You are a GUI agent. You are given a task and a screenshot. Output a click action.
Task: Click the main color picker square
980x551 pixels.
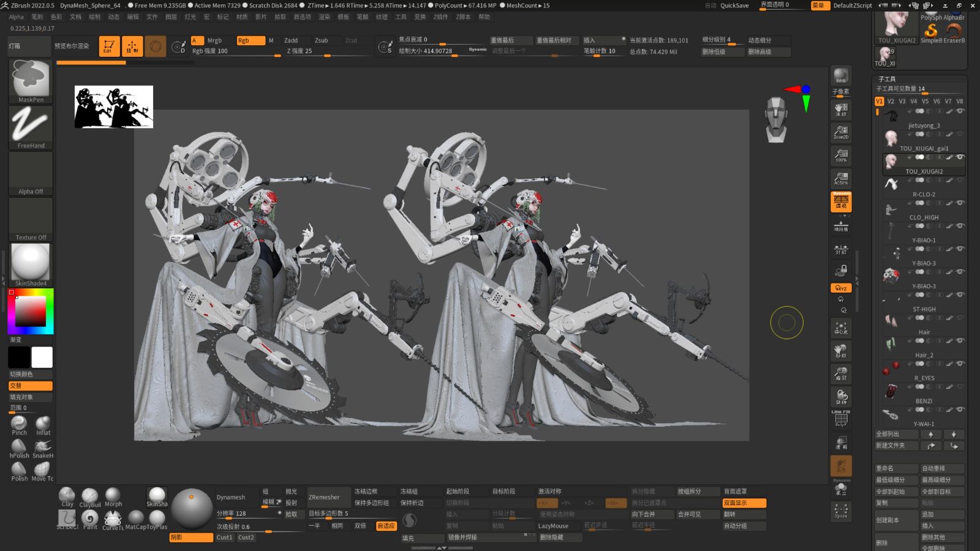click(31, 311)
